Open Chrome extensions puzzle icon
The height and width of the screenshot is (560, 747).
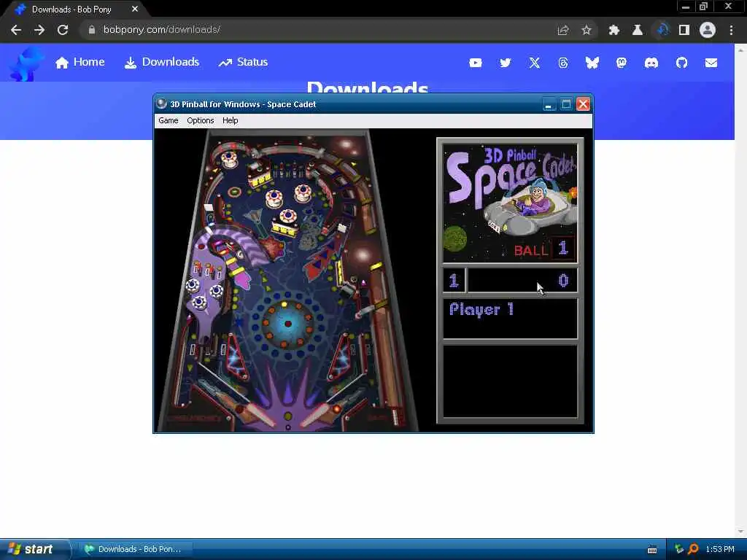[614, 30]
